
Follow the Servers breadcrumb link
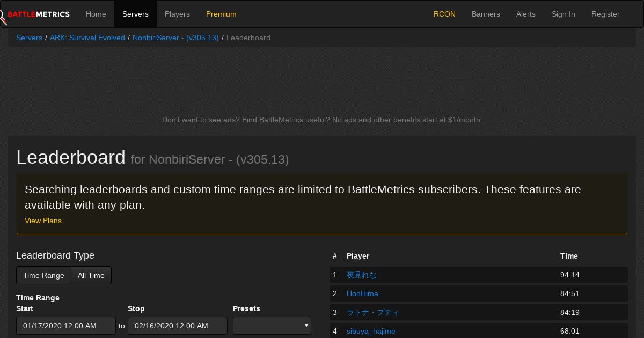tap(29, 38)
